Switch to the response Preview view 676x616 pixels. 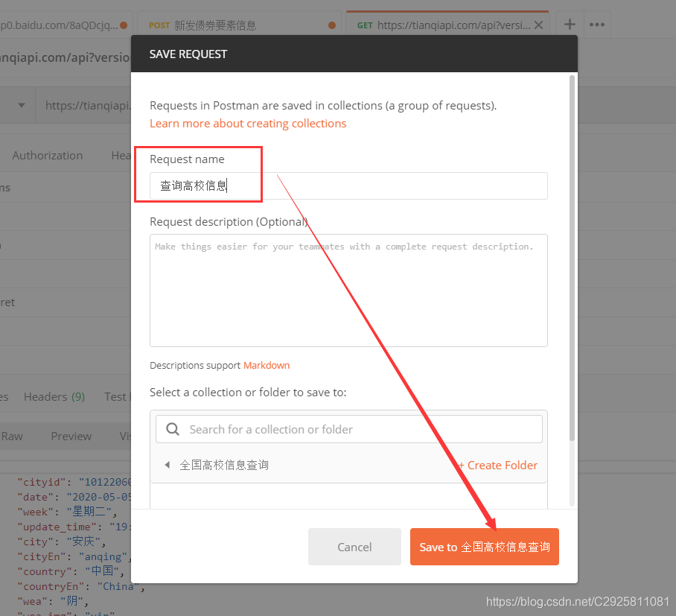pos(71,436)
